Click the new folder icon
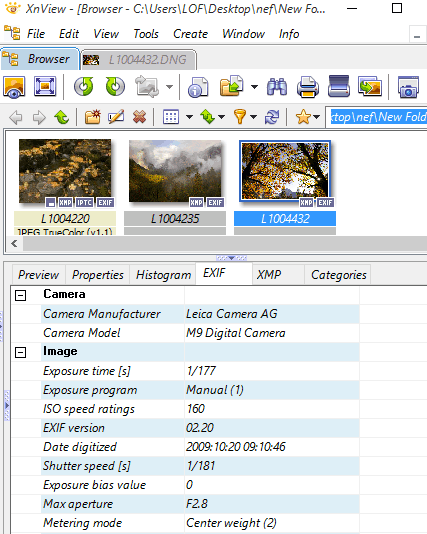Viewport: 427px width, 534px height. [93, 117]
